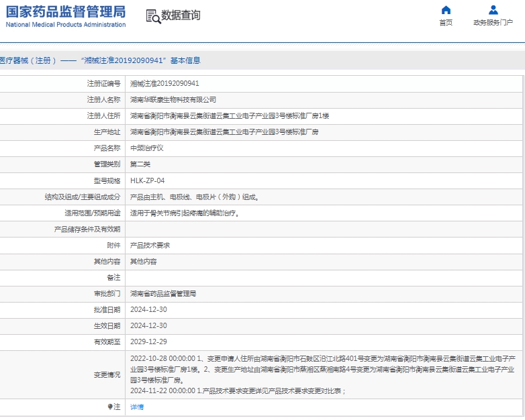Viewport: 525px width, 420px height.
Task: Click the 其他内容 field label
Action: pos(107,262)
